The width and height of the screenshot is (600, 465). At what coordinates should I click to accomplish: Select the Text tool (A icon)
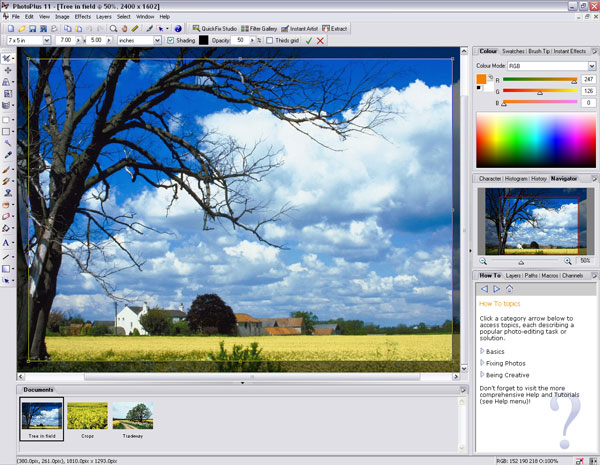pyautogui.click(x=7, y=242)
